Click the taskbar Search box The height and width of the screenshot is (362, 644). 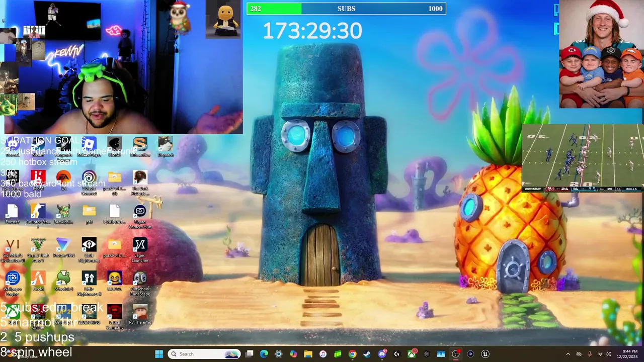pyautogui.click(x=204, y=354)
